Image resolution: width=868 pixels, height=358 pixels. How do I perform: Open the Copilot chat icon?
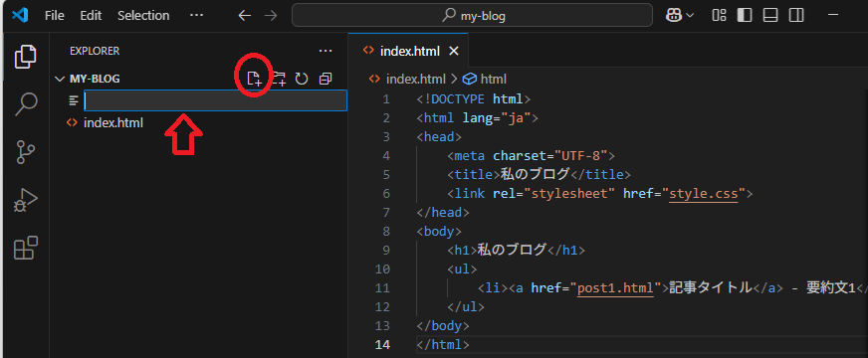click(x=674, y=16)
